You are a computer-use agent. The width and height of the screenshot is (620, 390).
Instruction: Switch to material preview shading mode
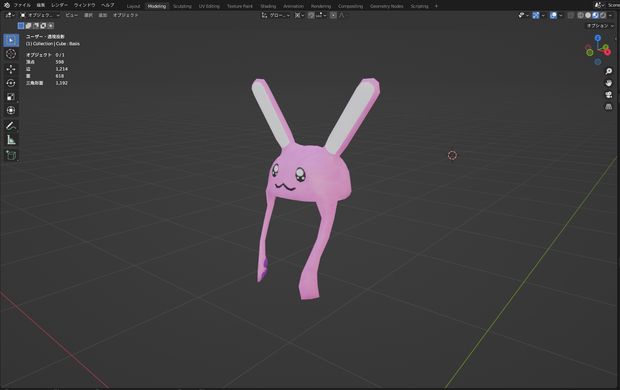595,15
